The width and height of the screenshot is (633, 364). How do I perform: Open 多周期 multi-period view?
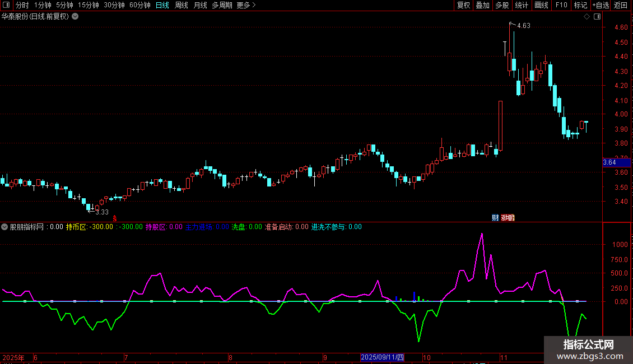coord(222,5)
